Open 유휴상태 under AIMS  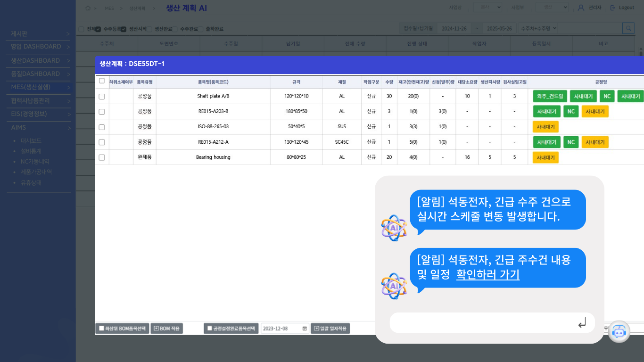(31, 182)
